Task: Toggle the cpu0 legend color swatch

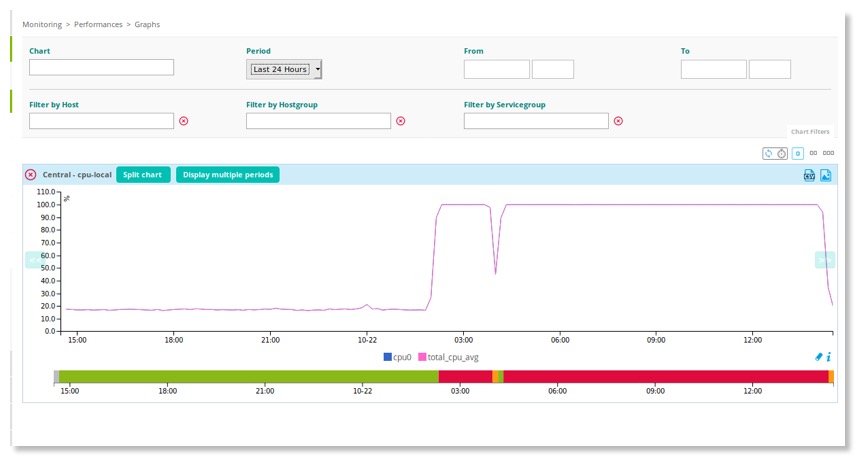Action: click(387, 356)
